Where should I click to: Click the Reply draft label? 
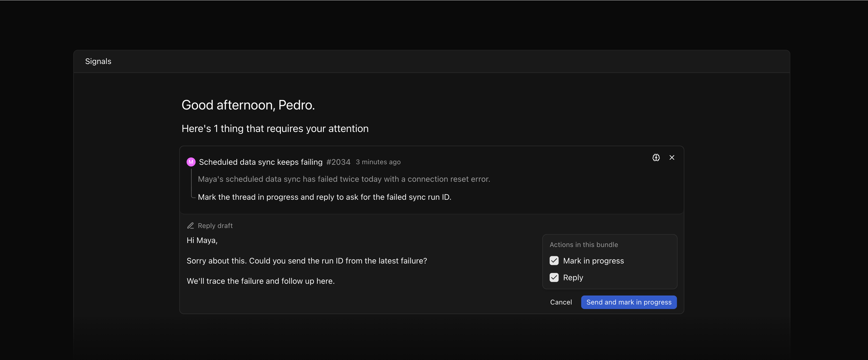[x=215, y=226]
